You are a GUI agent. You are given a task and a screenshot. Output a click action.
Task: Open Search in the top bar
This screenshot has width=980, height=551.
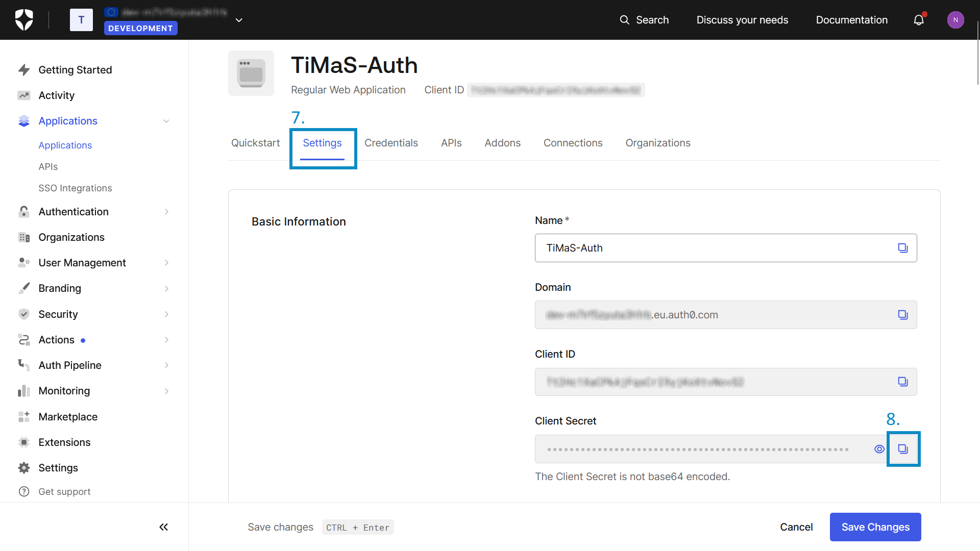click(644, 20)
